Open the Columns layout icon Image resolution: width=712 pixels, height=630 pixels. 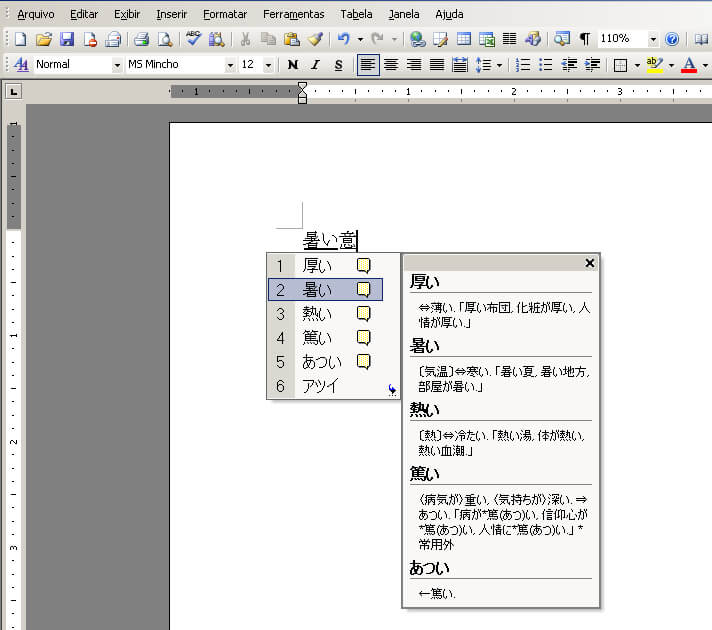pyautogui.click(x=509, y=39)
